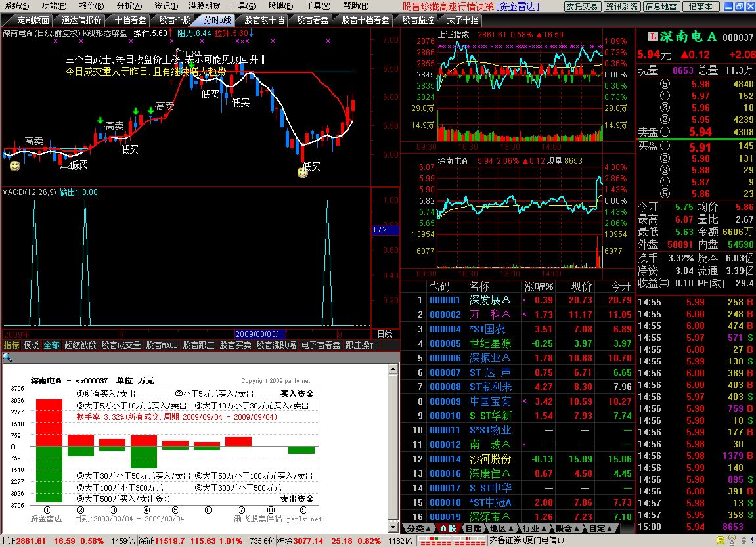The width and height of the screenshot is (756, 547).
Task: Click the 2009/08/03 date marker on timeline
Action: 260,334
